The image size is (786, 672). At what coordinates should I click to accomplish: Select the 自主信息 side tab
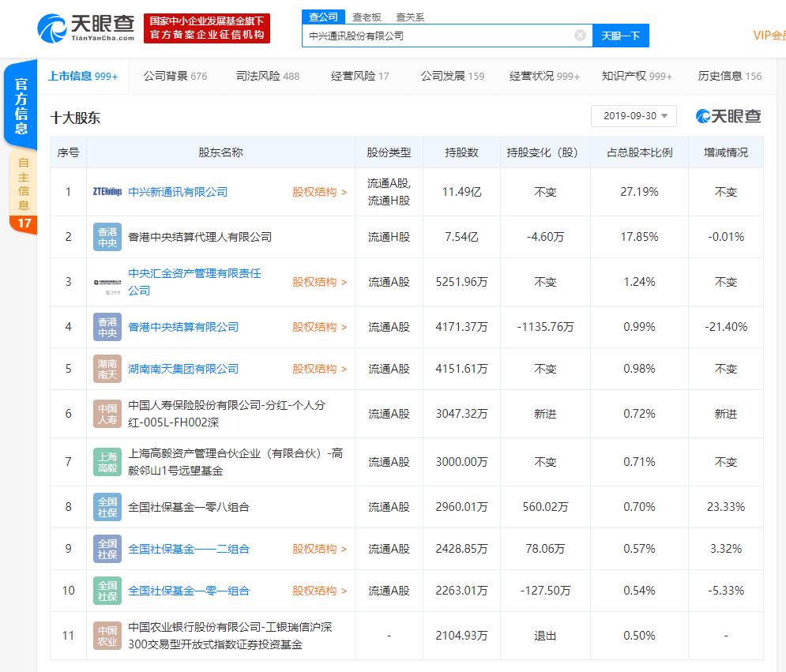(x=23, y=185)
